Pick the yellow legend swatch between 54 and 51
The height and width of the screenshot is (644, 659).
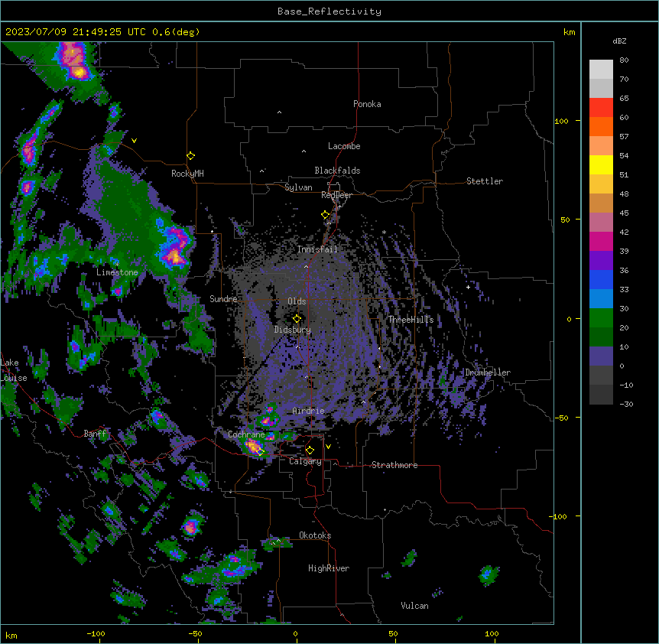pyautogui.click(x=601, y=164)
